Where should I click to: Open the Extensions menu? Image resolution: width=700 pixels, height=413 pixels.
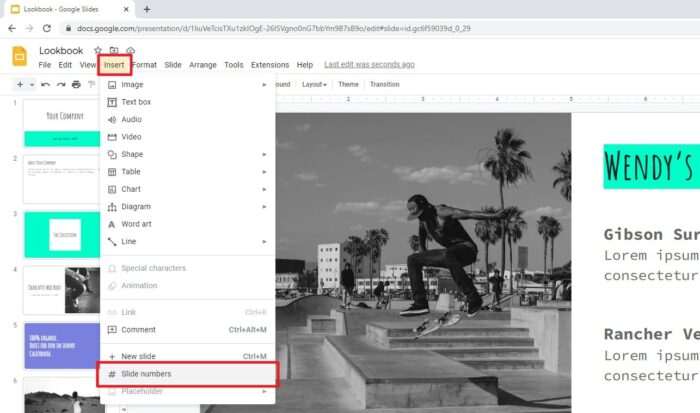point(270,65)
